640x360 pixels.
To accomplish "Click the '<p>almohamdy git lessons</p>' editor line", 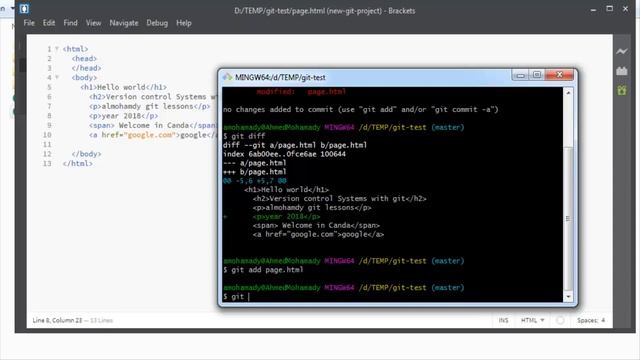I will tap(150, 106).
